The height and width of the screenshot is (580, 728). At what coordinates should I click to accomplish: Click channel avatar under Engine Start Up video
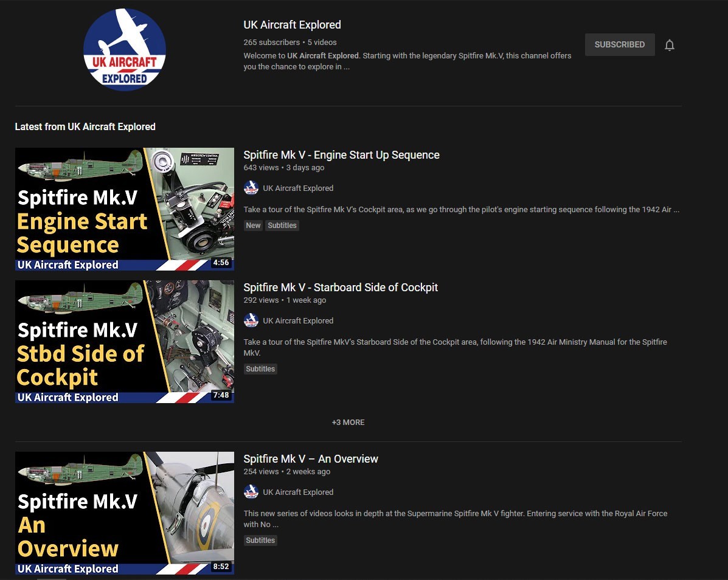[x=251, y=188]
